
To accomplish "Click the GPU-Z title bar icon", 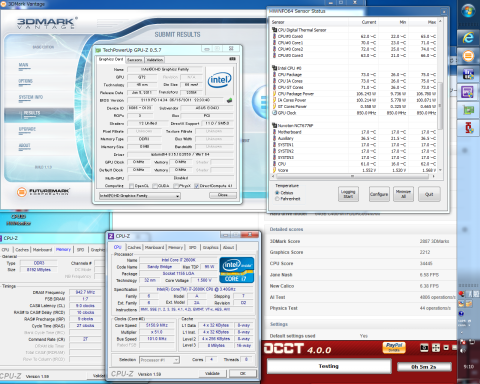I will [98, 50].
